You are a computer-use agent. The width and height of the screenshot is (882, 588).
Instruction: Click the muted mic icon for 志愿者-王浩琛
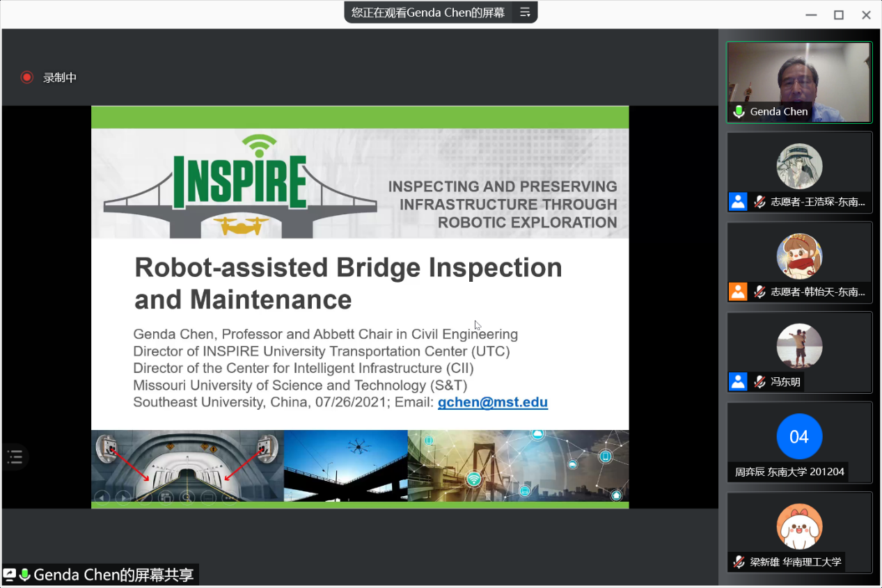(x=759, y=202)
